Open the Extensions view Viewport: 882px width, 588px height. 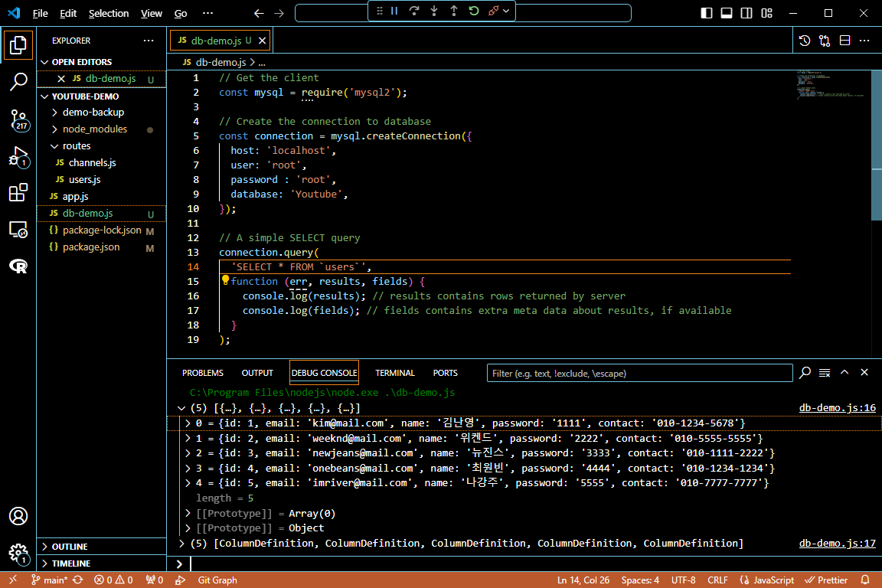(18, 192)
